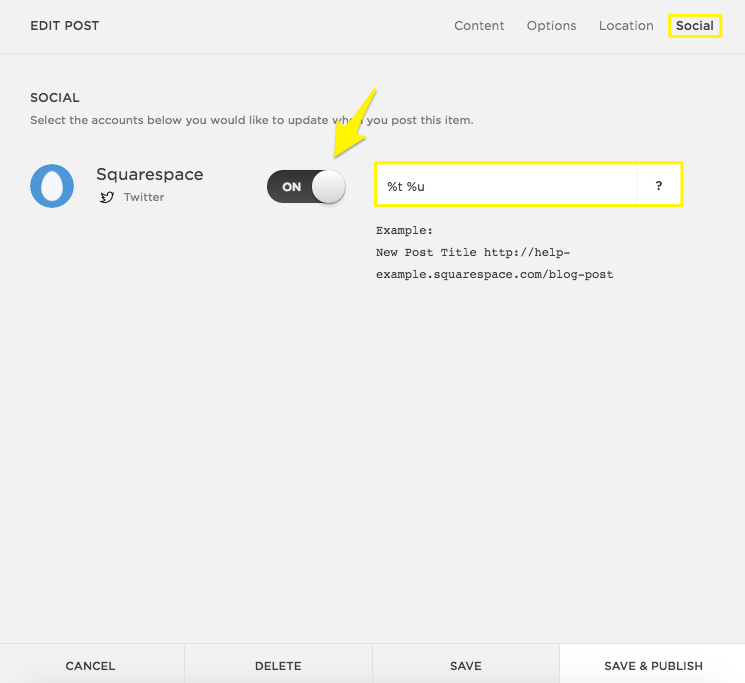Image resolution: width=745 pixels, height=683 pixels.
Task: Click the Squarespace account name
Action: pos(149,174)
